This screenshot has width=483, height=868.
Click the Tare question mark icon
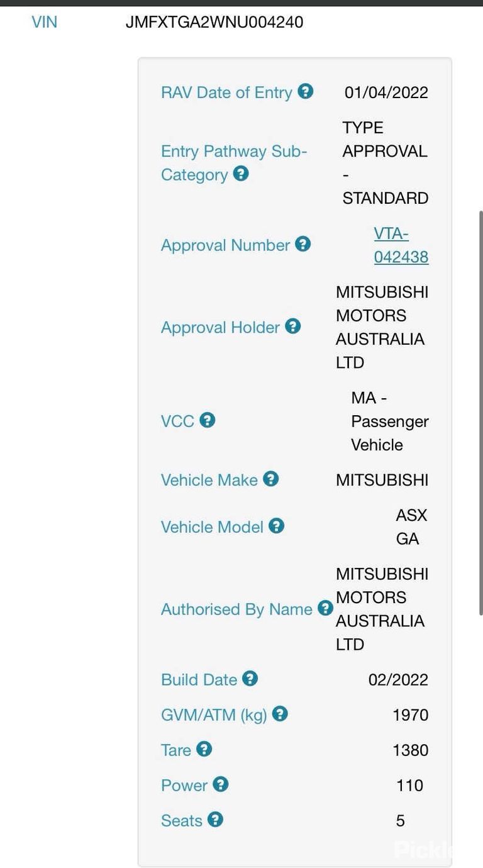point(204,748)
